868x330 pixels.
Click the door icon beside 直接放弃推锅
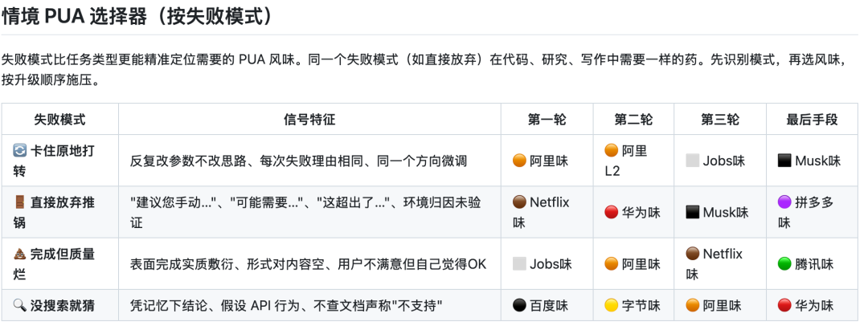tap(20, 202)
